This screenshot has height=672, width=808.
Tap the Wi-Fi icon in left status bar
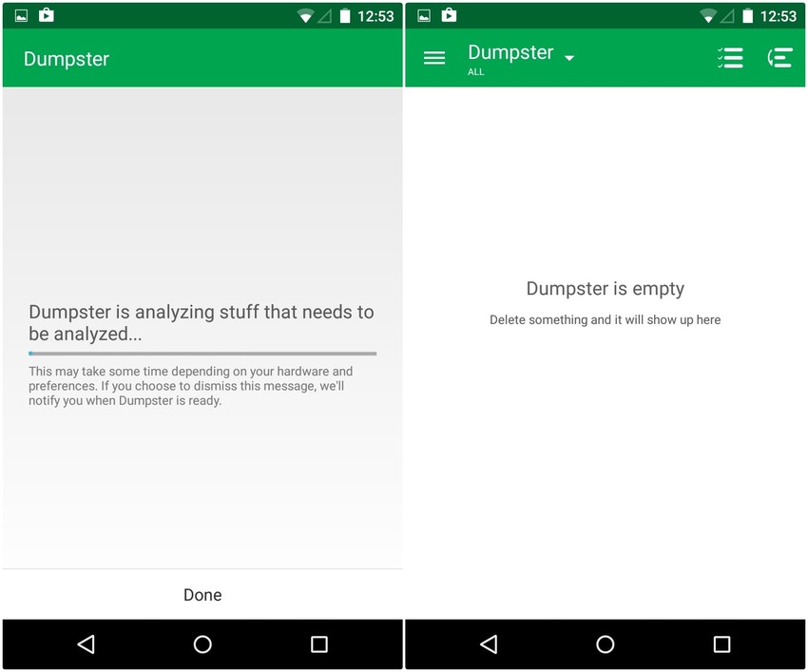[305, 16]
